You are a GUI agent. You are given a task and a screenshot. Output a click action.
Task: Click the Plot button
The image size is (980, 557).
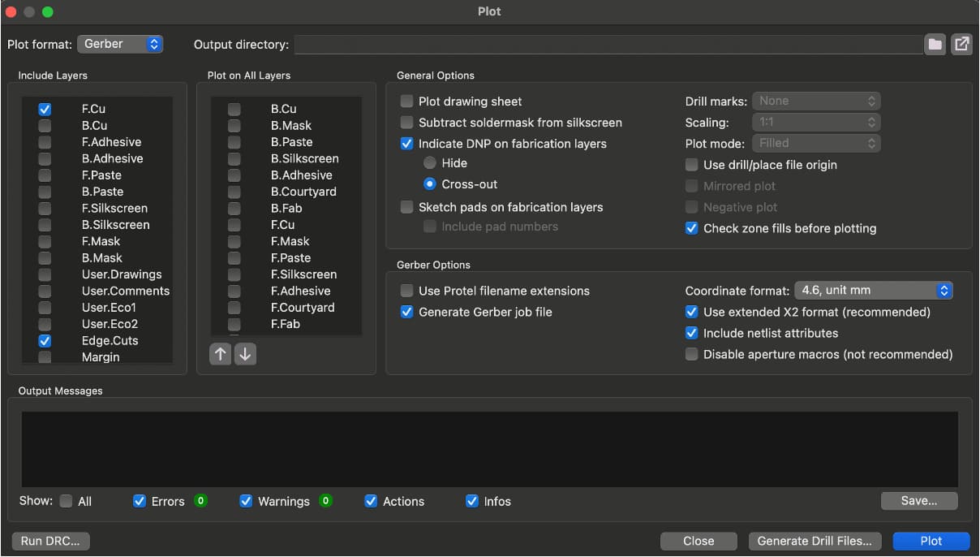tap(931, 541)
